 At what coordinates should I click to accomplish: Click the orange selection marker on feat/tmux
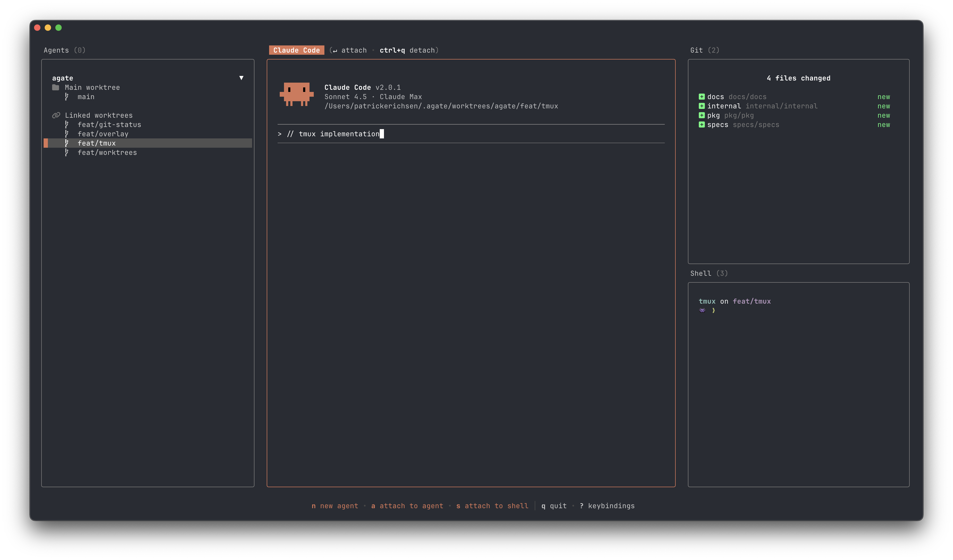pos(46,143)
